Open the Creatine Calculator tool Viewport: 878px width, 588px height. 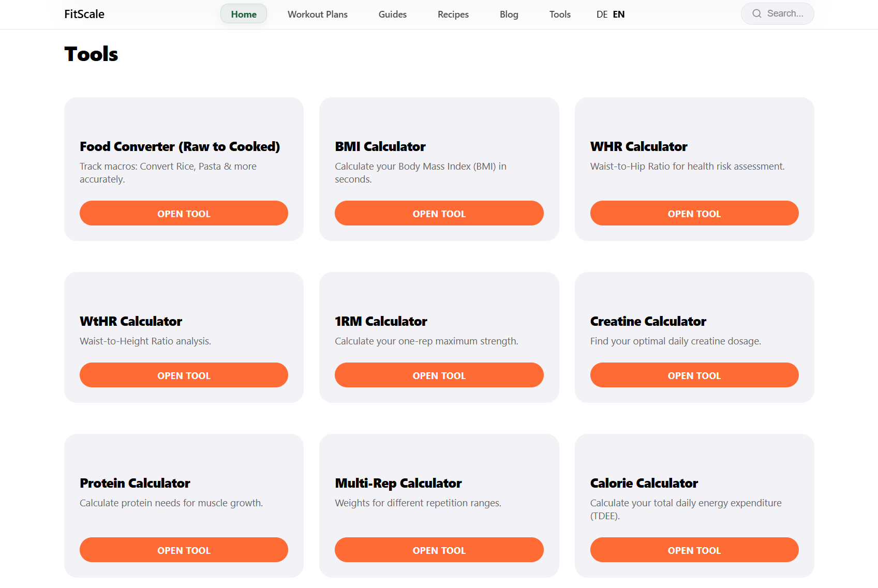coord(694,375)
